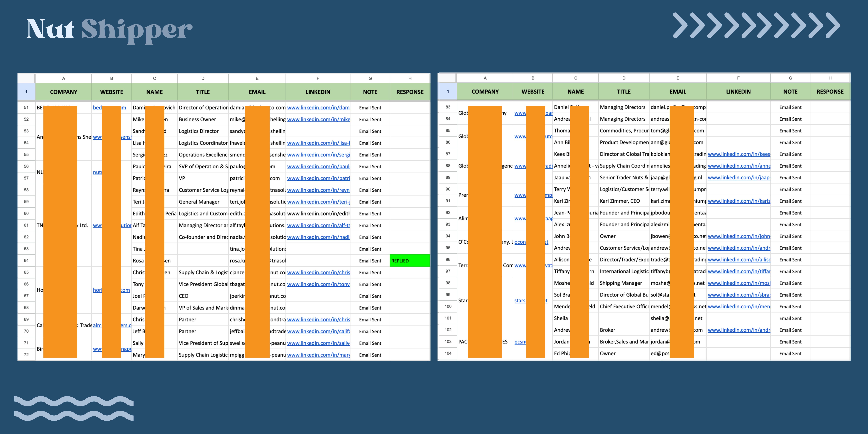Select the Shipping Manager title cell
Viewport: 868px width, 434px height.
click(x=621, y=283)
